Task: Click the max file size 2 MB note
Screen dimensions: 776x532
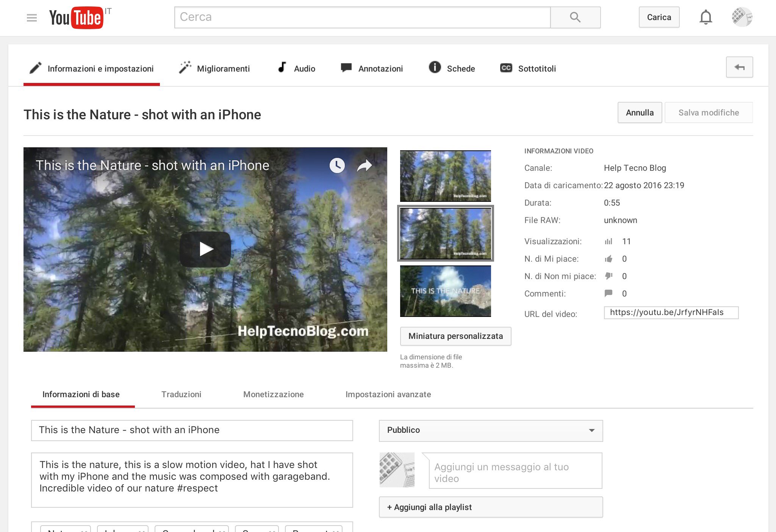Action: pyautogui.click(x=431, y=361)
